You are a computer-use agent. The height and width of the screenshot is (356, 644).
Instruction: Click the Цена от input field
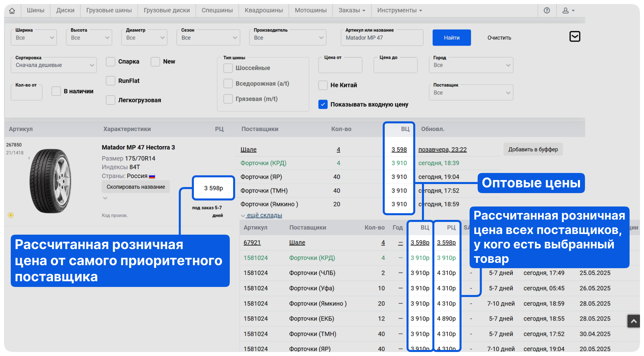(x=340, y=65)
